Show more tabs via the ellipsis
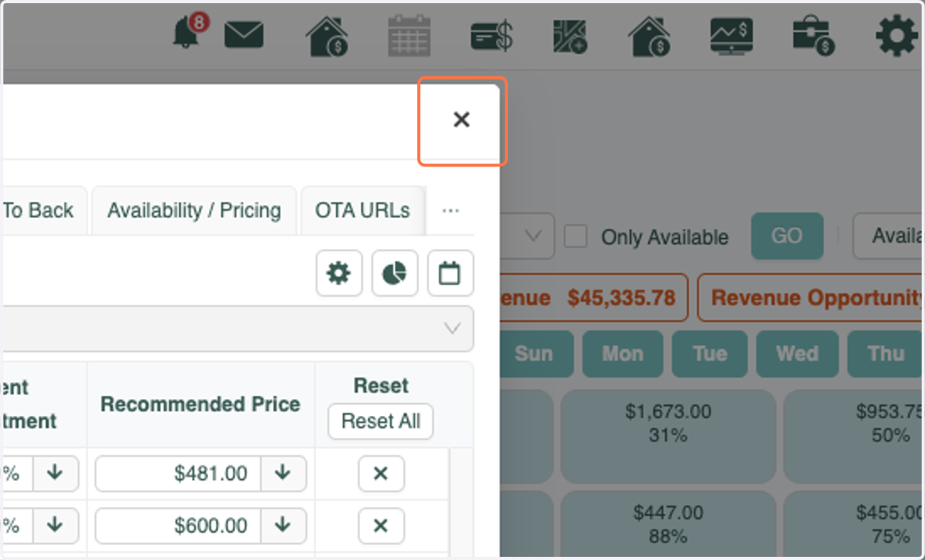 point(451,210)
